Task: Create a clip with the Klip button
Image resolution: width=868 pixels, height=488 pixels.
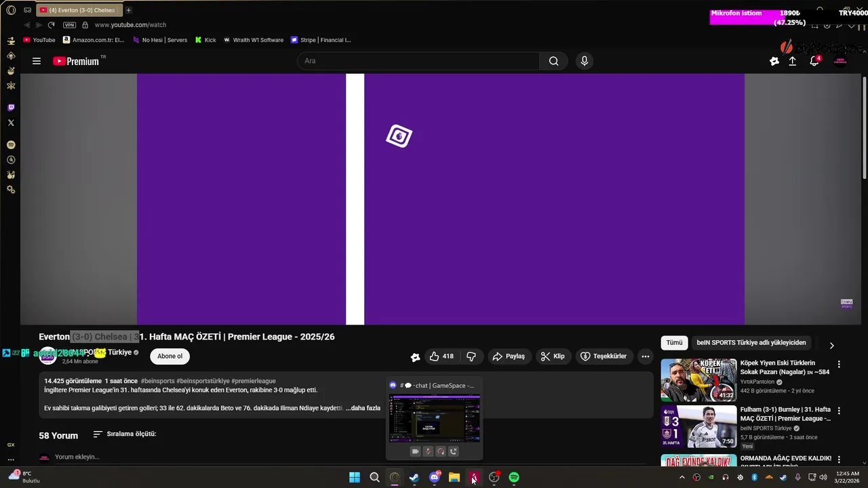Action: tap(553, 357)
